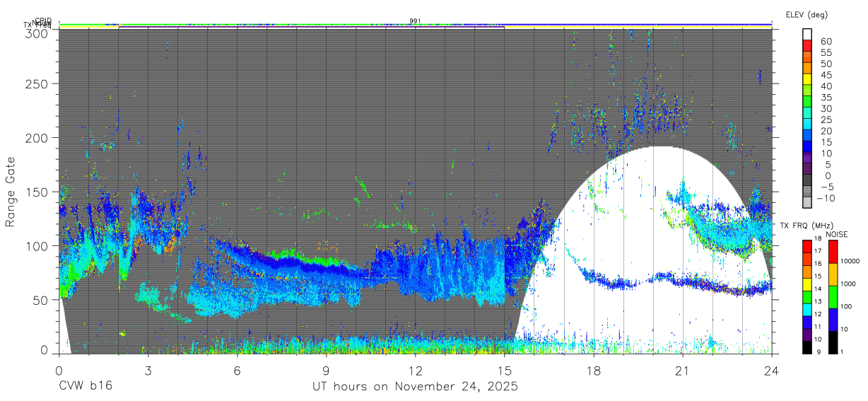The height and width of the screenshot is (401, 868).
Task: Click x-axis hour tick label '12'
Action: pyautogui.click(x=416, y=370)
